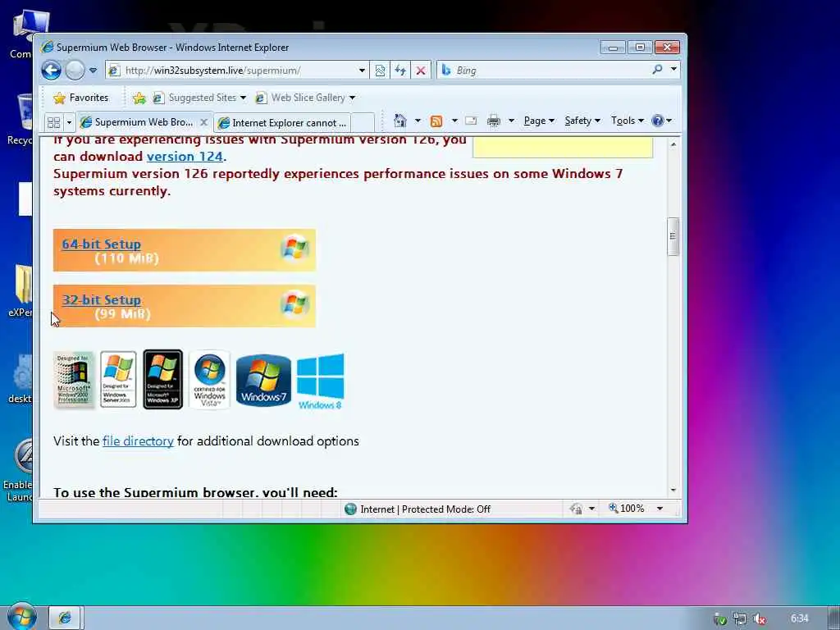Click the Windows 8 logo badge

click(x=321, y=382)
